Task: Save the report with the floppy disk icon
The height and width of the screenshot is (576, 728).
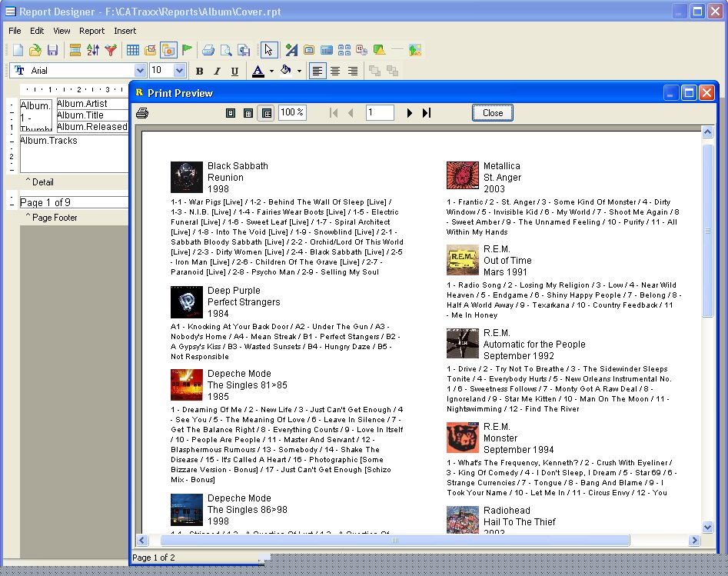Action: point(52,50)
